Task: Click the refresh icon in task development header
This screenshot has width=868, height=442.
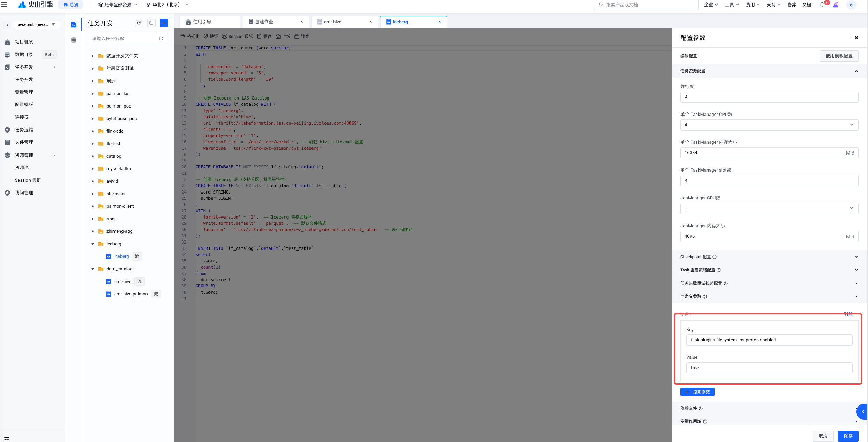Action: (139, 23)
